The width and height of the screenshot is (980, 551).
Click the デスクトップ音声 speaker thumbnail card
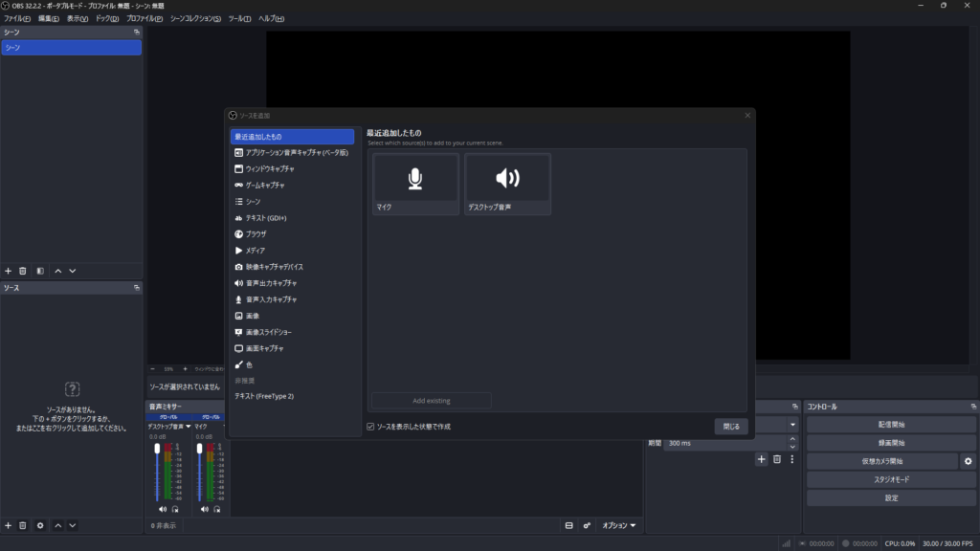(507, 184)
